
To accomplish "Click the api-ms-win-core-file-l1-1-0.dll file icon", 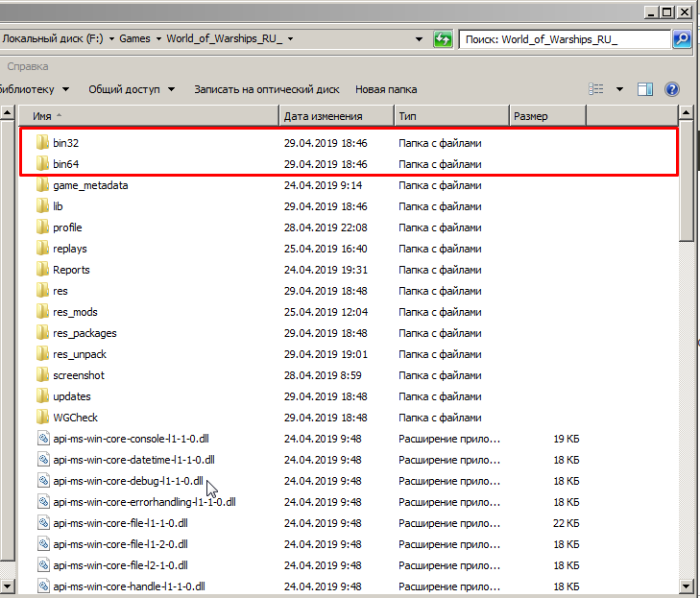I will point(43,523).
